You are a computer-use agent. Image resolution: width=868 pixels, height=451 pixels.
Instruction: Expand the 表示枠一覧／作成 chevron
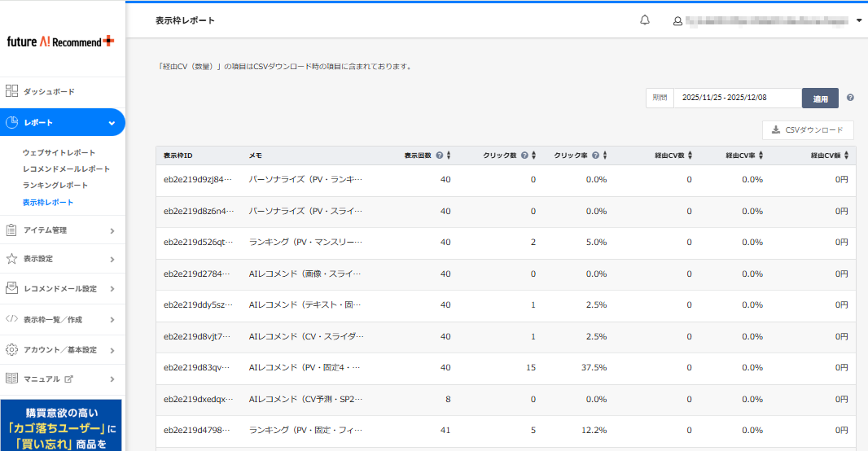[x=112, y=320]
